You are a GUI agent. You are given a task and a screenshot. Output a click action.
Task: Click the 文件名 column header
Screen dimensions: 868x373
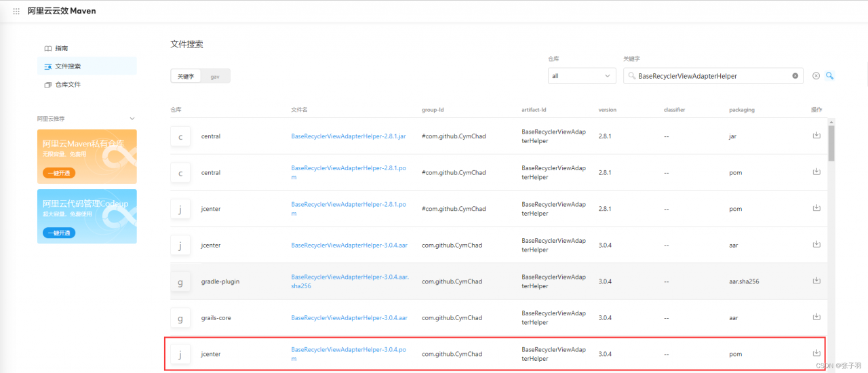tap(299, 110)
